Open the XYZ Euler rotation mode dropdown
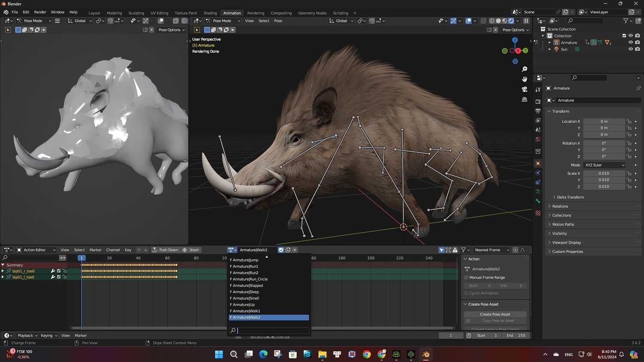Screen dimensions: 644x362 coord(604,165)
